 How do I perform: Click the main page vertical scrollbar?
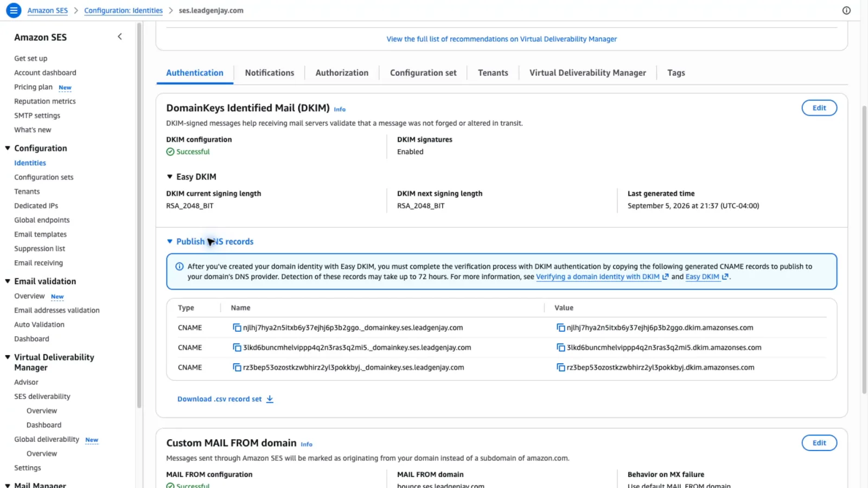click(864, 249)
